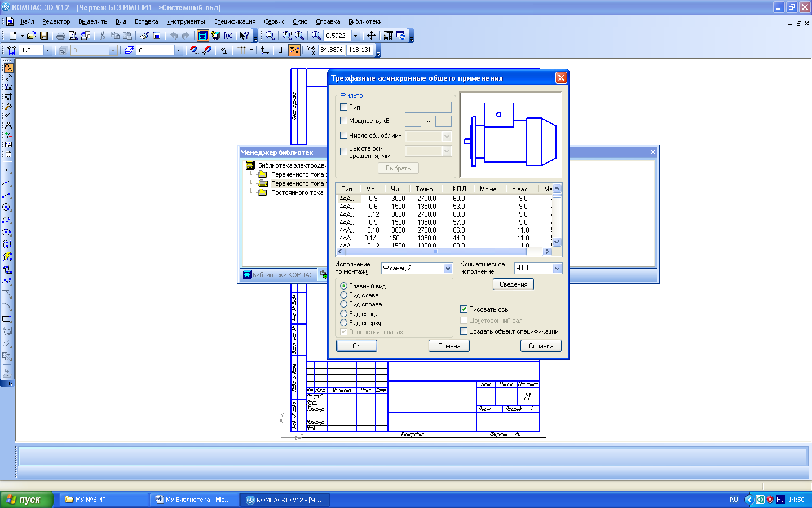
Task: Select the circle drawing tool
Action: click(x=7, y=207)
